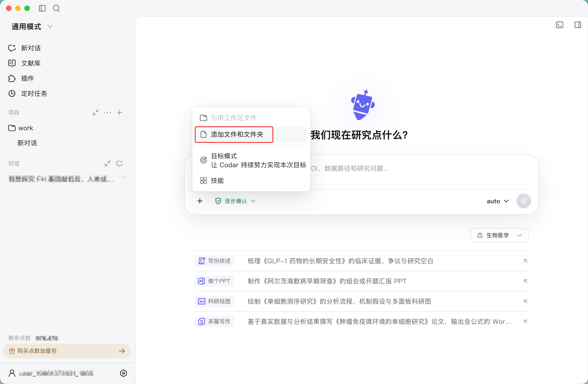Create new chat icon in 对话 section

tap(120, 164)
